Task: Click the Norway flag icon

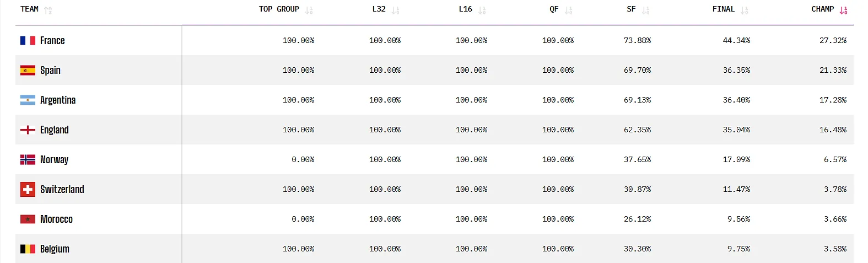Action: coord(28,159)
